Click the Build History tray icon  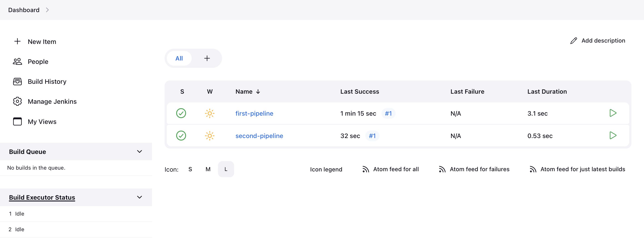point(17,81)
